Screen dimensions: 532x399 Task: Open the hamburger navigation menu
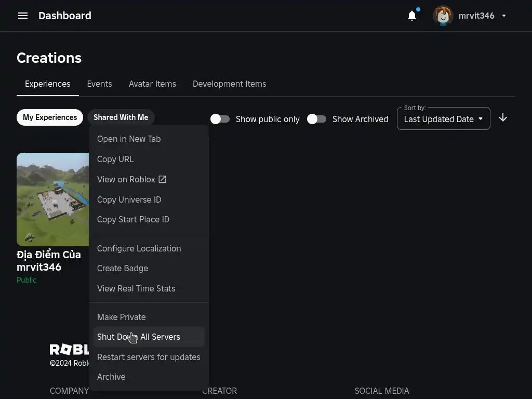[x=23, y=16]
